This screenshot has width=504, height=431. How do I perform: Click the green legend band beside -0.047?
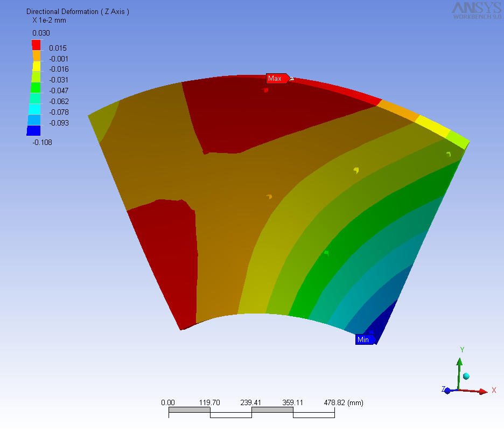click(x=36, y=87)
